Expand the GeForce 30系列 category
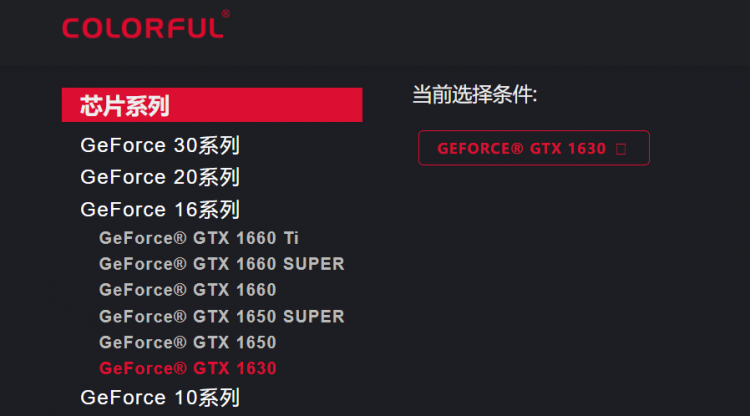 159,146
